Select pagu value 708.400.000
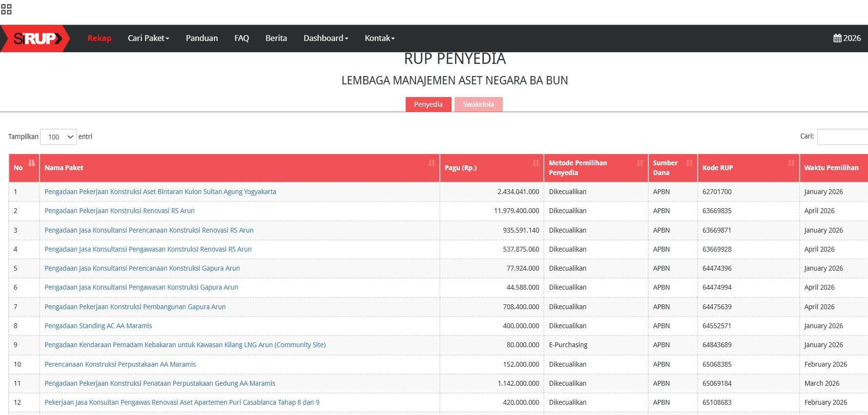The image size is (868, 415). [521, 307]
